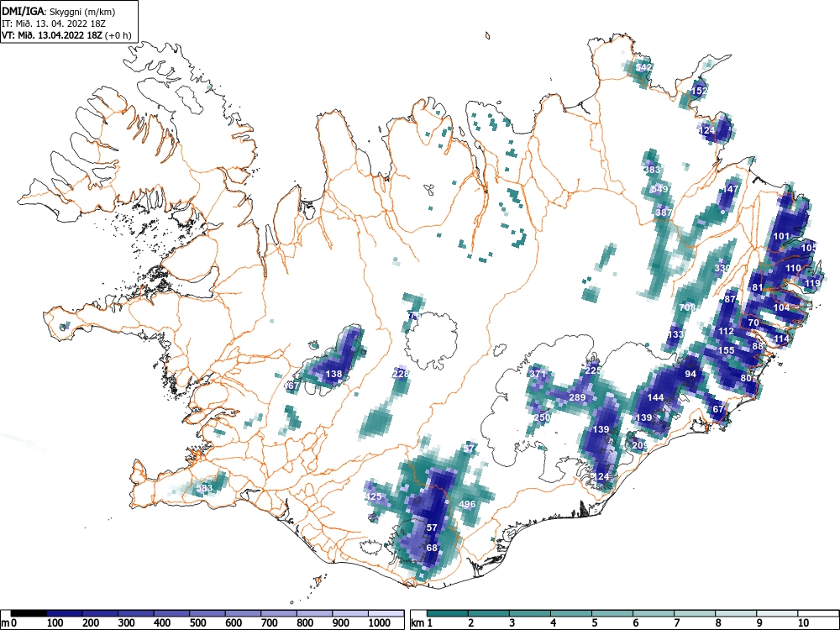
Task: Click the visibility value 496 on the map
Action: (x=467, y=504)
